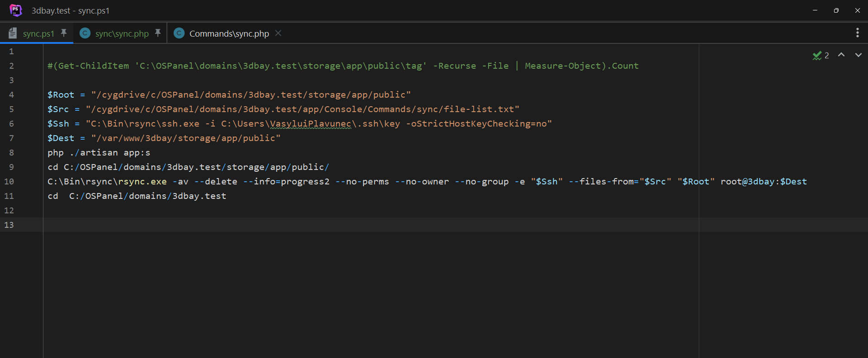Select the Commands\sync.php tab
Screen dimensions: 868x358
(x=229, y=34)
